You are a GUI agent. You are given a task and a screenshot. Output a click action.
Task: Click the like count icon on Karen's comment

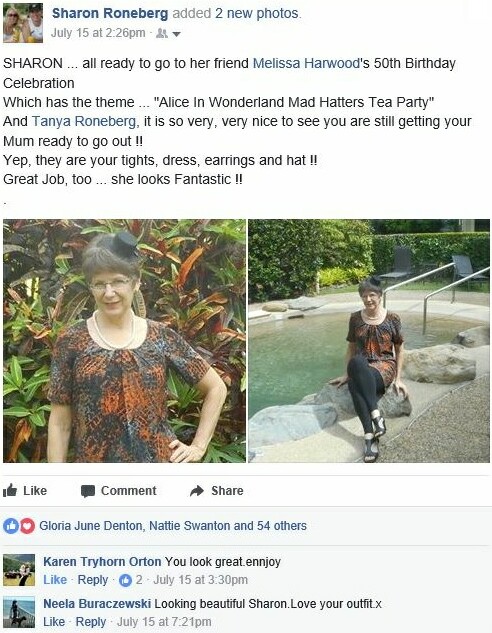pos(126,581)
